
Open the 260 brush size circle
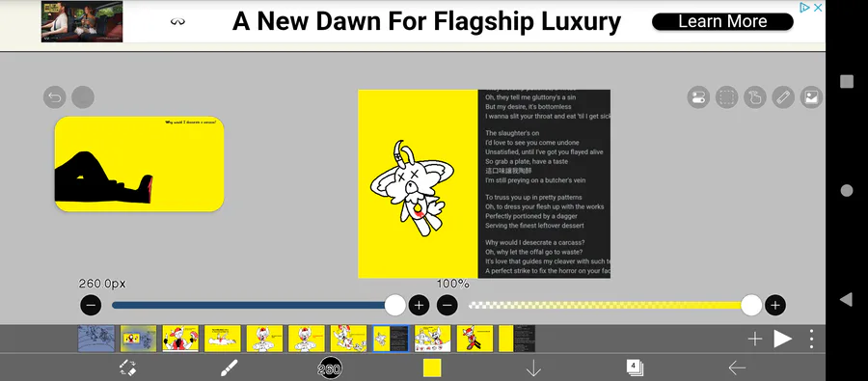(330, 368)
